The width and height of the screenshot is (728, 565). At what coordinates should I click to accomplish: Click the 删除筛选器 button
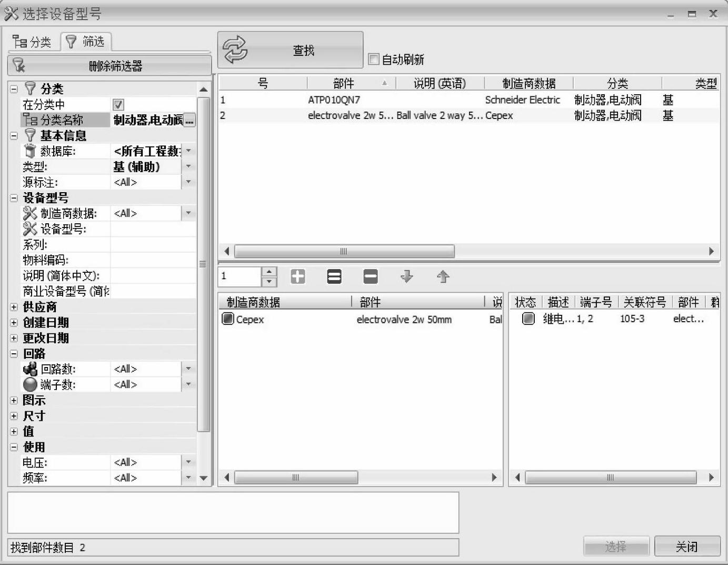pos(109,66)
